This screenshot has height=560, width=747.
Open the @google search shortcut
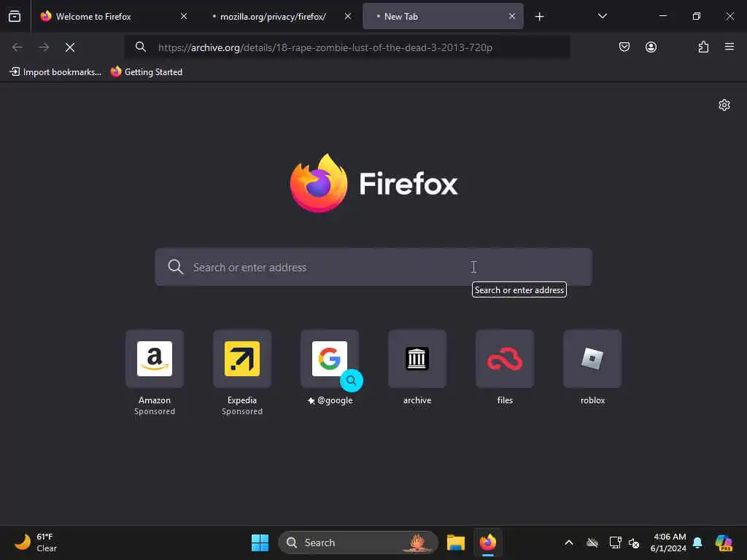pyautogui.click(x=330, y=368)
